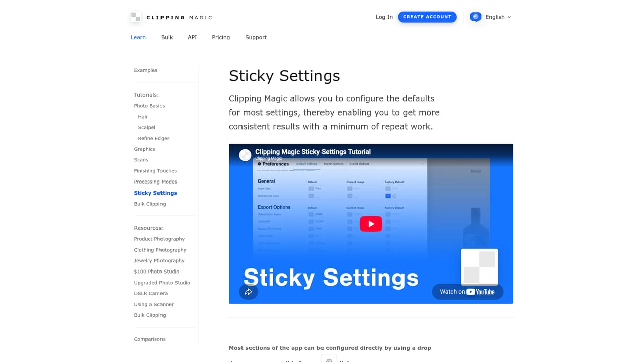
Task: Open the API menu tab
Action: click(192, 37)
